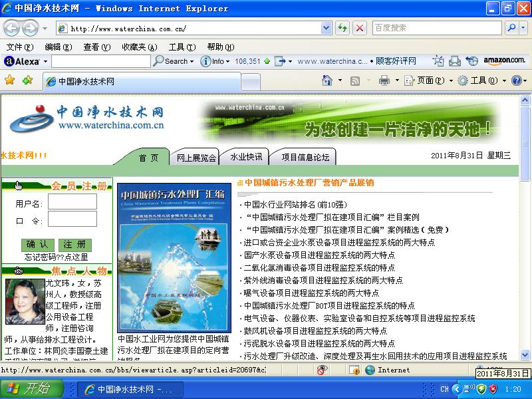The height and width of the screenshot is (399, 532).
Task: Switch to the 水业快讯 site tab
Action: click(246, 157)
